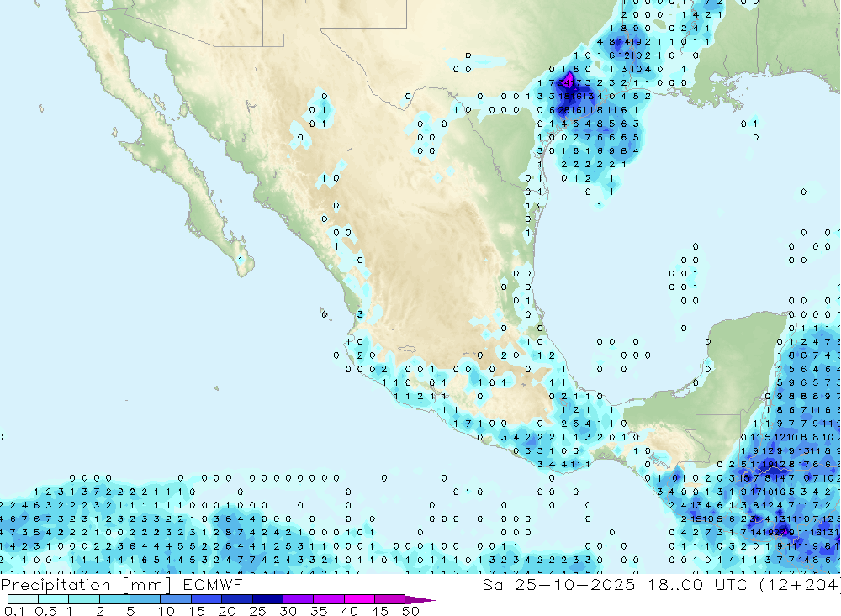
Task: Click the 'ECMWF' model label
Action: click(x=213, y=584)
